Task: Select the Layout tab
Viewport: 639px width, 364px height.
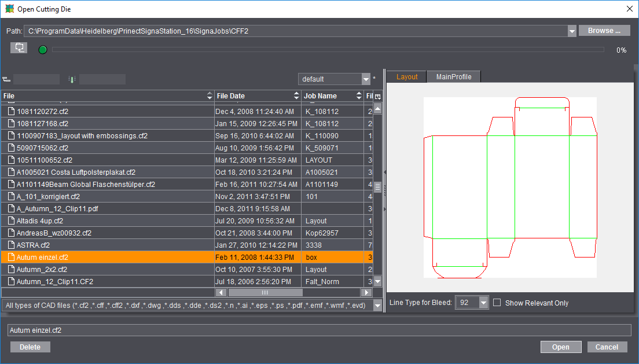Action: (x=406, y=76)
